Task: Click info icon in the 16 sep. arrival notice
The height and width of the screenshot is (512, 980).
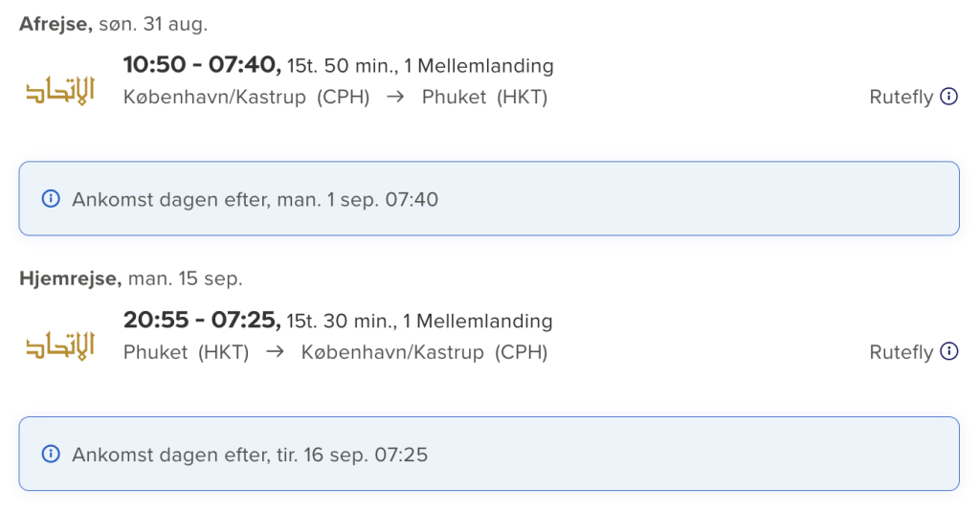Action: [51, 454]
